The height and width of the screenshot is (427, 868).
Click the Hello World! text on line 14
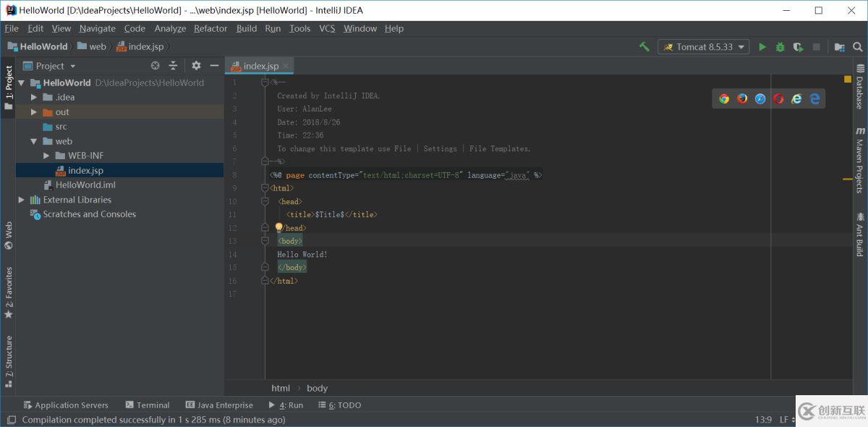click(302, 255)
